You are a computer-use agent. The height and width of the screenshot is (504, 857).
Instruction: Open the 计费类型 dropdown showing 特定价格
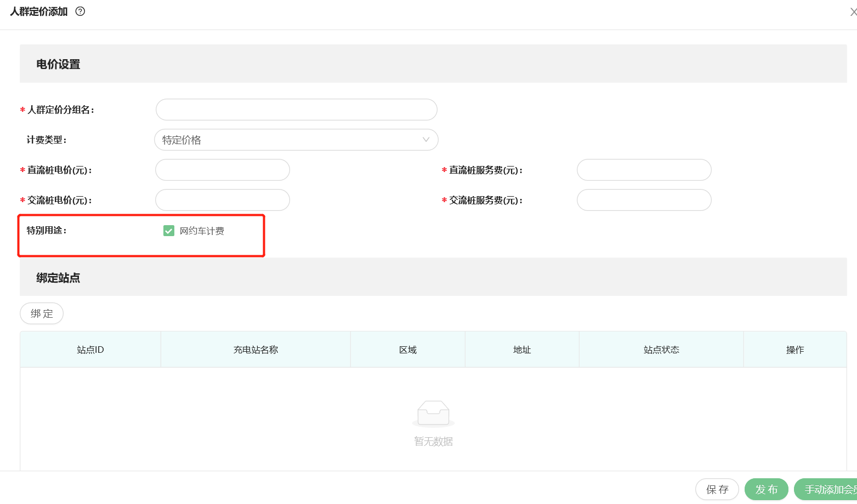point(296,140)
